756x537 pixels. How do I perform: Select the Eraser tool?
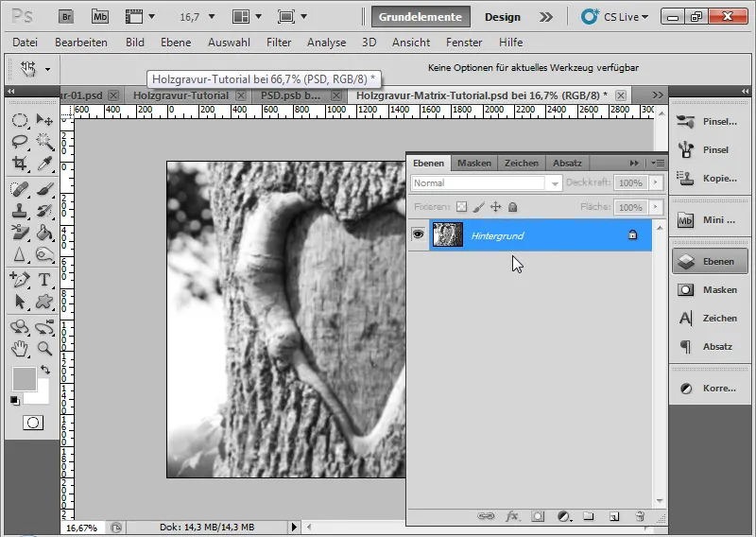[20, 233]
